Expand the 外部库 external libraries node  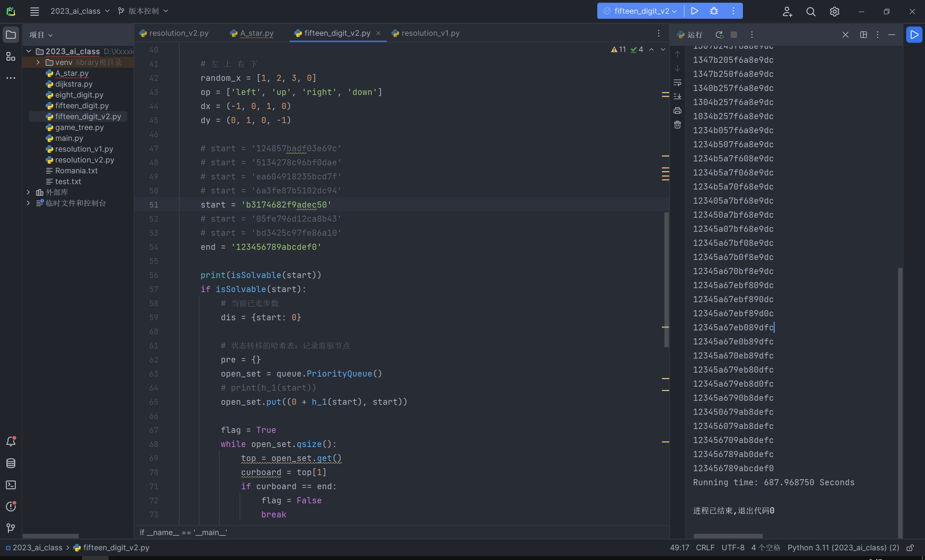coord(28,192)
